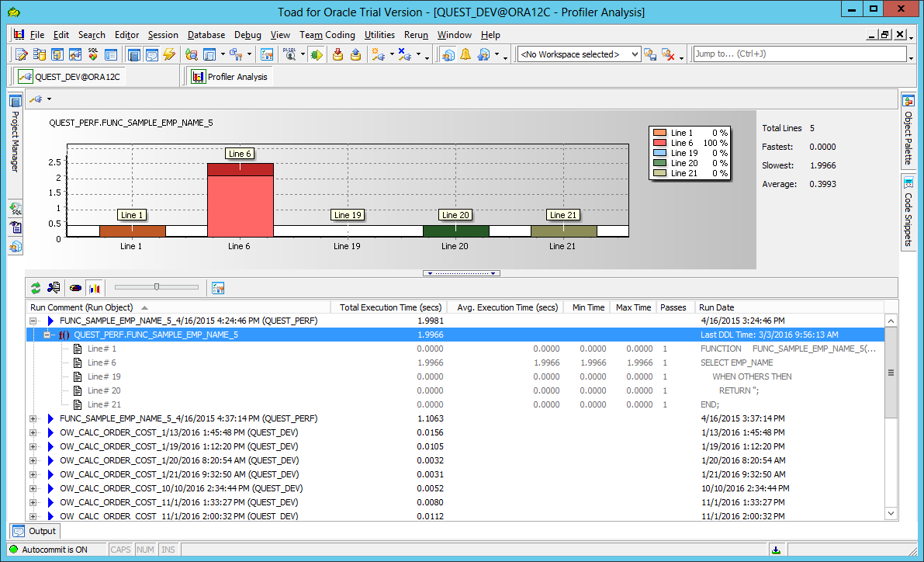Click the Jump to search field
The height and width of the screenshot is (562, 924).
pos(800,54)
